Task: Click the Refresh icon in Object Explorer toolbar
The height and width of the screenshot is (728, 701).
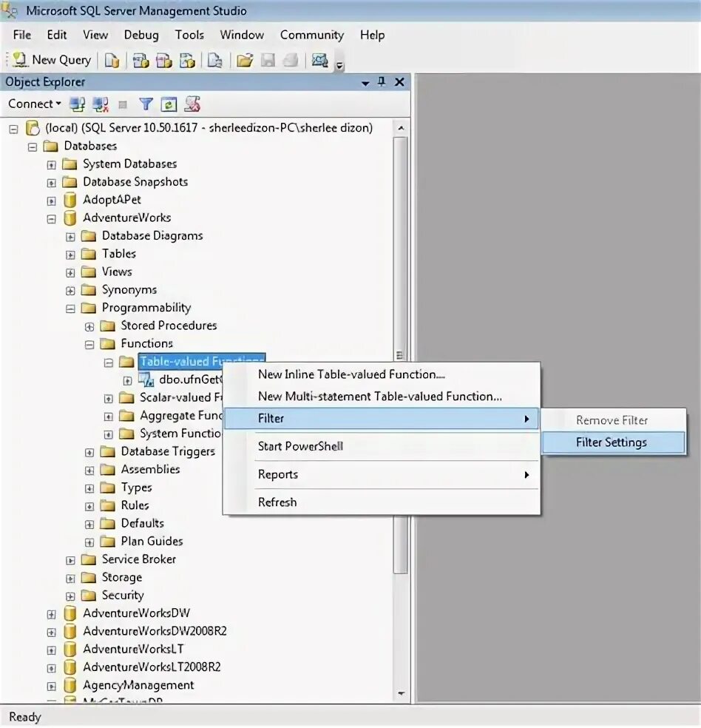Action: tap(169, 104)
